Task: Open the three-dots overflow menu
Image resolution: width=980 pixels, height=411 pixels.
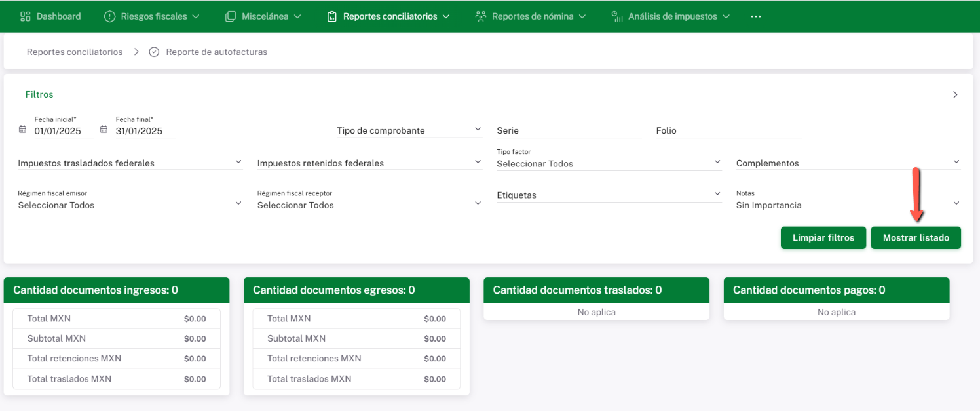Action: pyautogui.click(x=755, y=16)
